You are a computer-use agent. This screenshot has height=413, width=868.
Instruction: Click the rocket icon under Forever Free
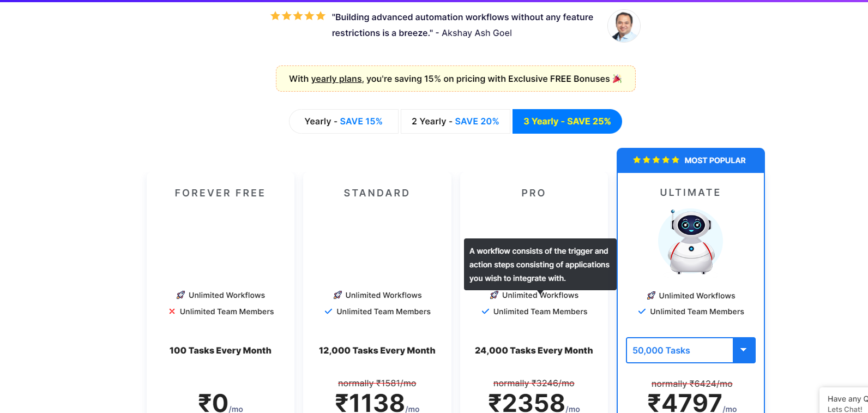pyautogui.click(x=180, y=295)
